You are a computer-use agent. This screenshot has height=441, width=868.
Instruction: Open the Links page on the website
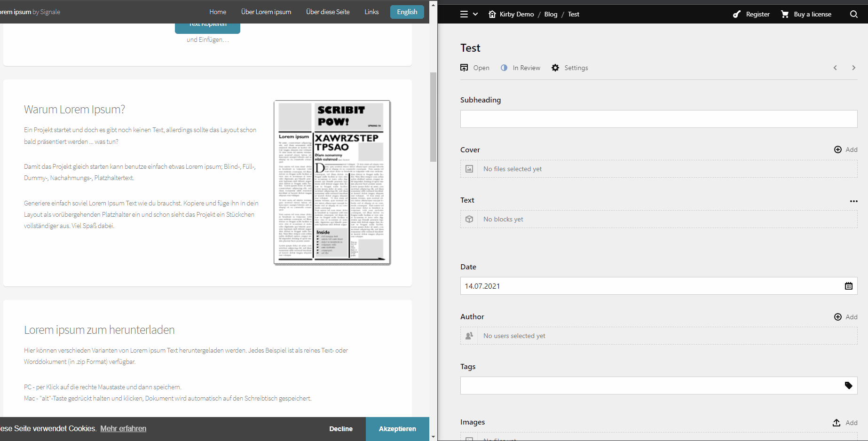(x=371, y=12)
